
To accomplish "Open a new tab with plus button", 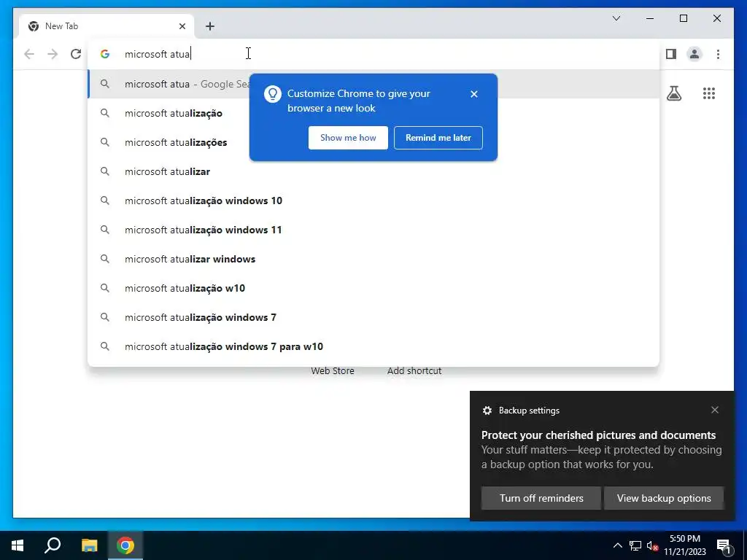I will (210, 26).
